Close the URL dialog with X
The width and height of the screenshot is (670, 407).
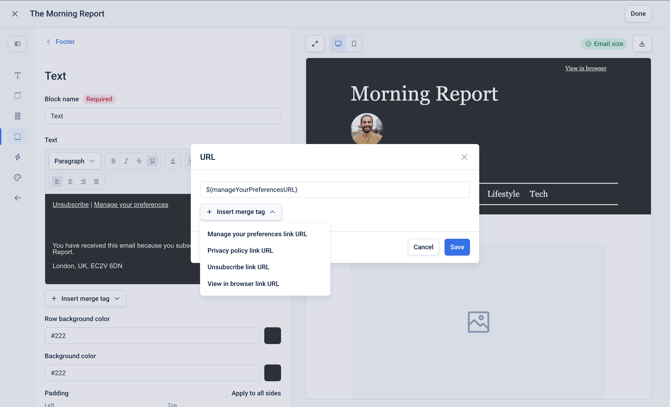(x=464, y=157)
